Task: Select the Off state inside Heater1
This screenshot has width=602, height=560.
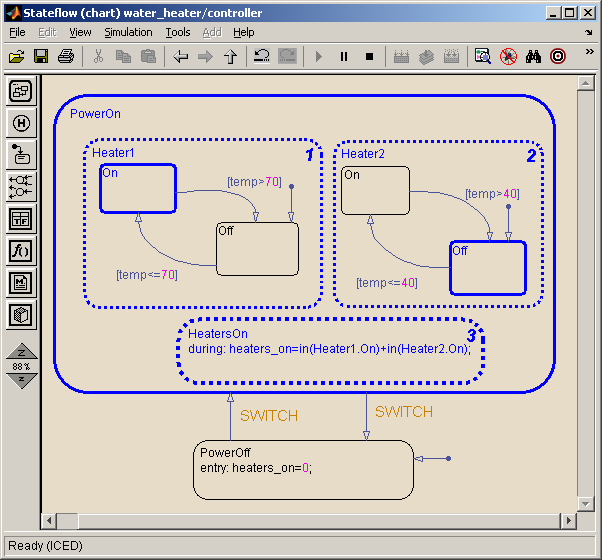Action: (257, 249)
